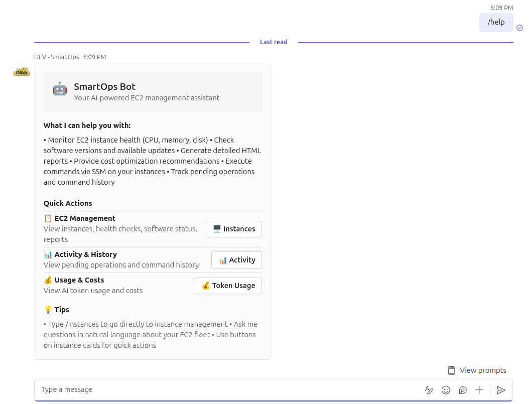Open the message priority icon
Viewport: 532px width, 404px height.
tap(462, 389)
